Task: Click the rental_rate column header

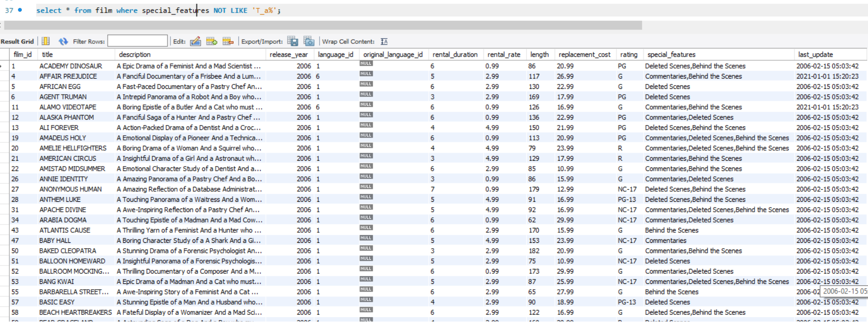Action: point(504,55)
